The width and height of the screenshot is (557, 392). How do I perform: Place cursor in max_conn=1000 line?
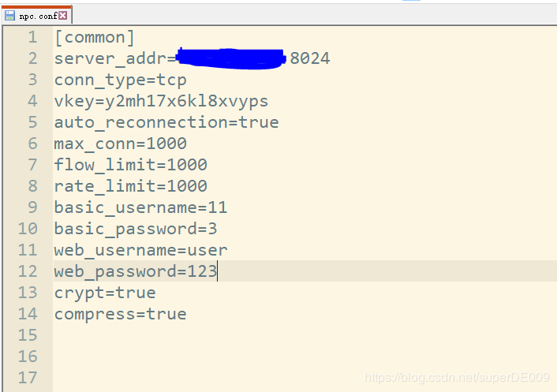pos(120,144)
